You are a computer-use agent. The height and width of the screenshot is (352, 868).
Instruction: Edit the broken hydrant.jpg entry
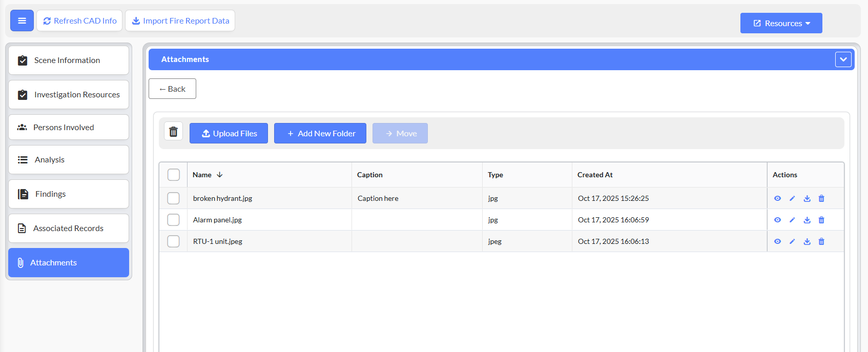coord(792,198)
